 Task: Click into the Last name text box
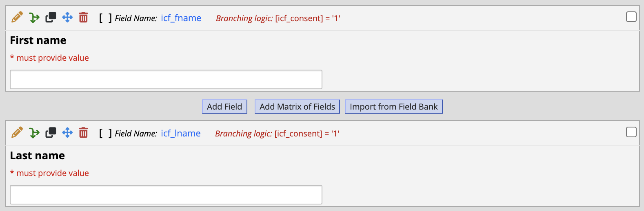(x=166, y=195)
